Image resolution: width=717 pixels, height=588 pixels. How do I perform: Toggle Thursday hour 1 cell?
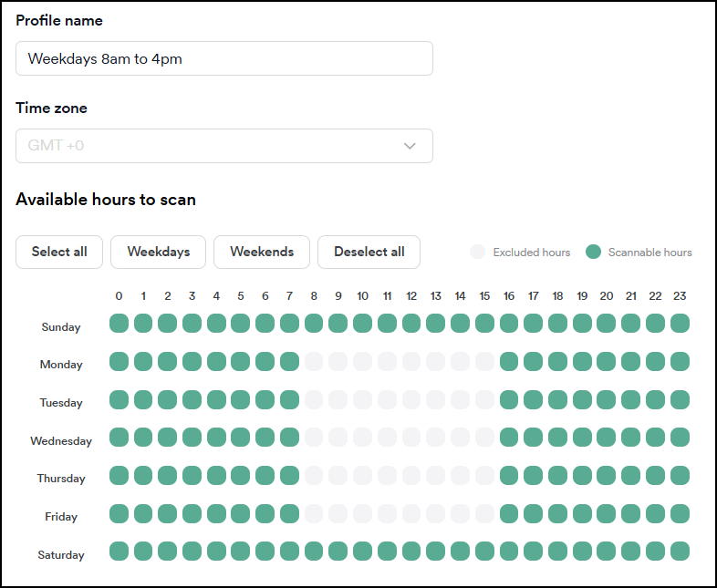pyautogui.click(x=143, y=476)
